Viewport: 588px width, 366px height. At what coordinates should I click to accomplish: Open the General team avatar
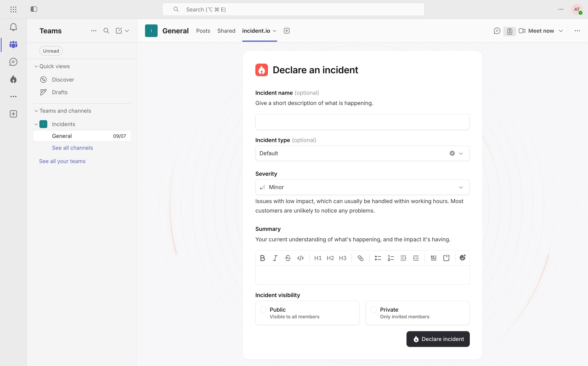coord(151,31)
